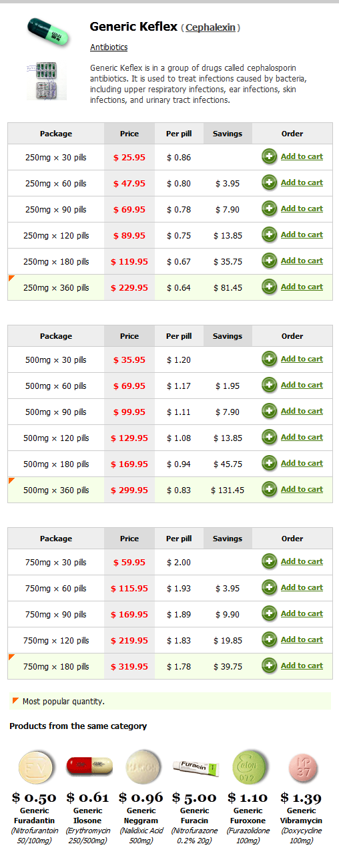Click green plus icon for 500mg × 360 pills

[x=270, y=489]
